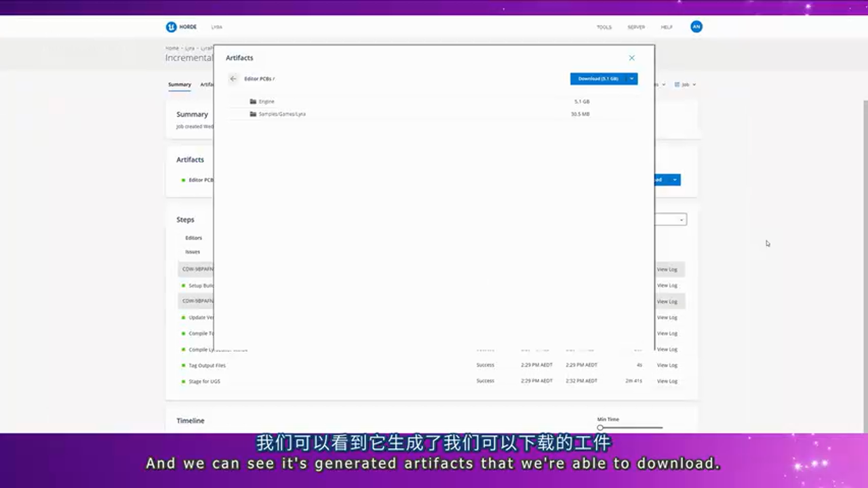Viewport: 868px width, 488px height.
Task: Click the back arrow in the Artifacts dialog
Action: pos(233,79)
